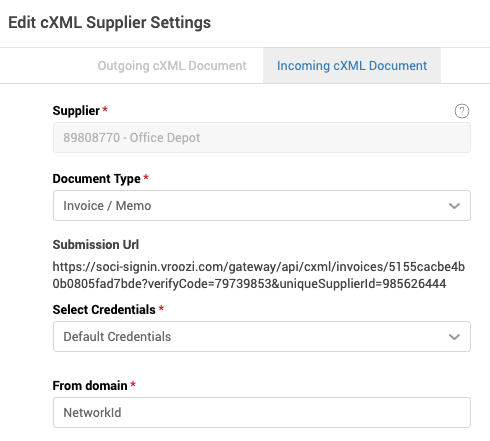
Task: Focus the From domain input containing NetworkId
Action: (x=262, y=412)
